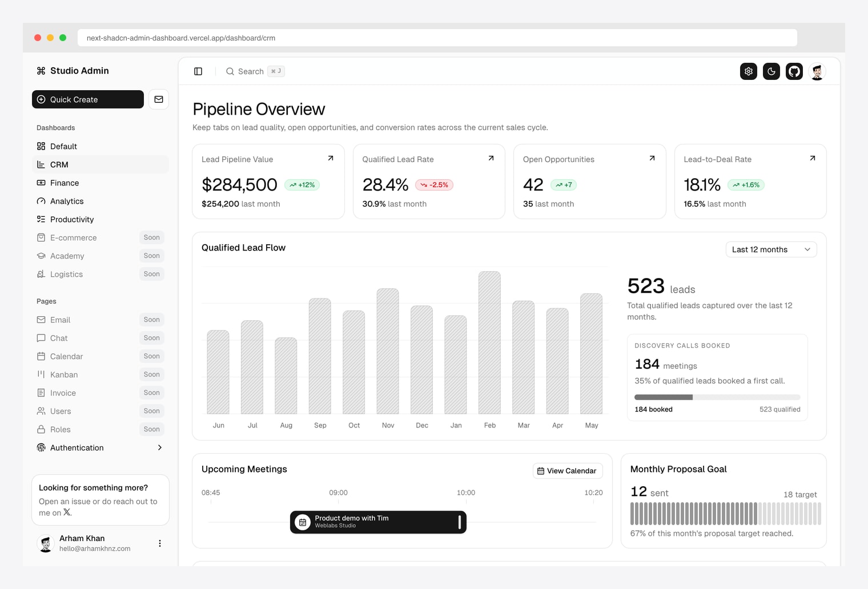This screenshot has height=589, width=868.
Task: Open user avatar in top bar
Action: pyautogui.click(x=817, y=71)
